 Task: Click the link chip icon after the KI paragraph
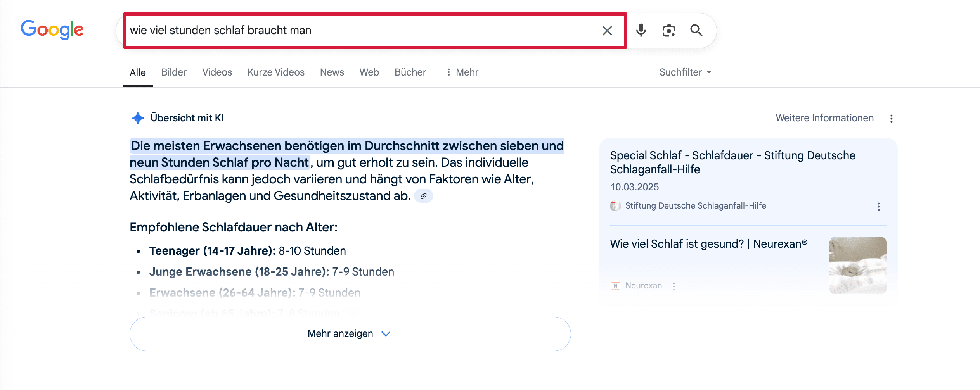coord(423,196)
